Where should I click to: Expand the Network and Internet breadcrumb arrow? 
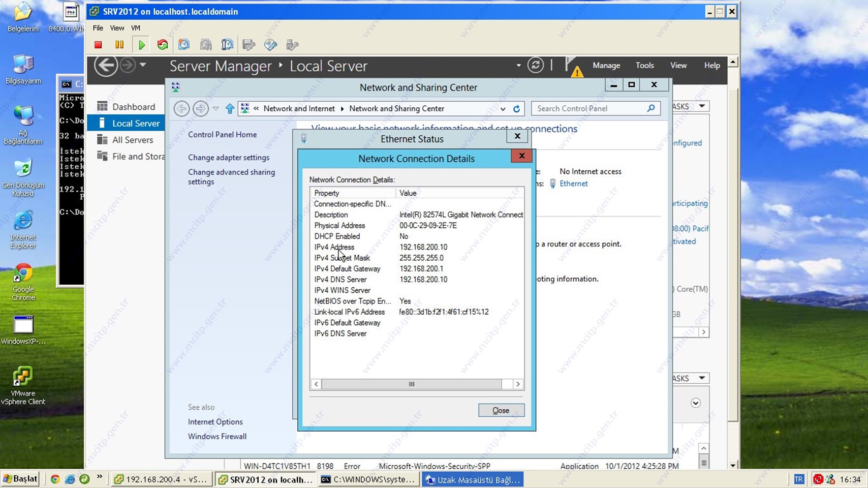342,109
